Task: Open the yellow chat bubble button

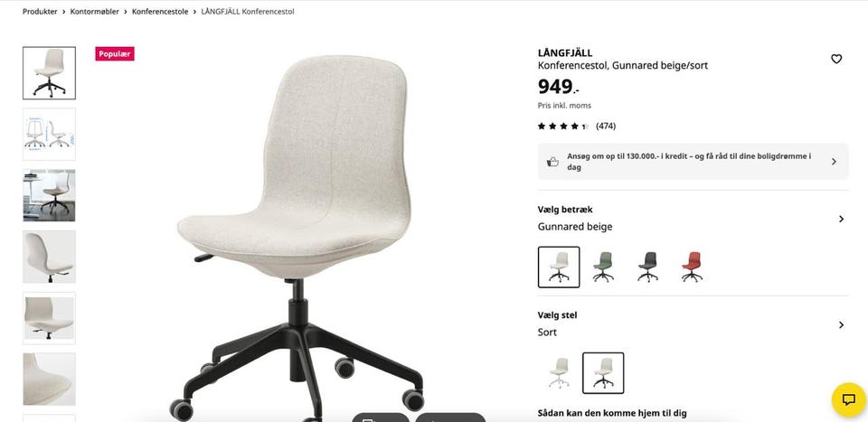Action: tap(848, 399)
